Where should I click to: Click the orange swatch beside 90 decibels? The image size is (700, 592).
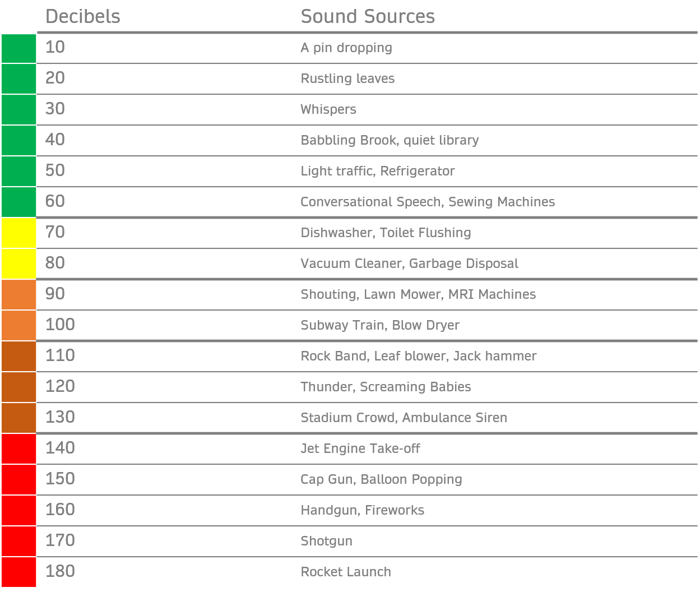coord(18,295)
